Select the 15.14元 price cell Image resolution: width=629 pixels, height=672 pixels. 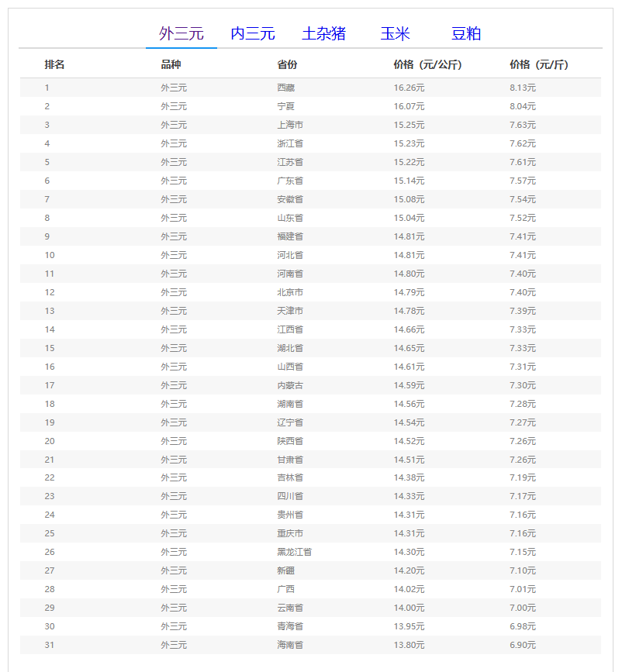(409, 181)
